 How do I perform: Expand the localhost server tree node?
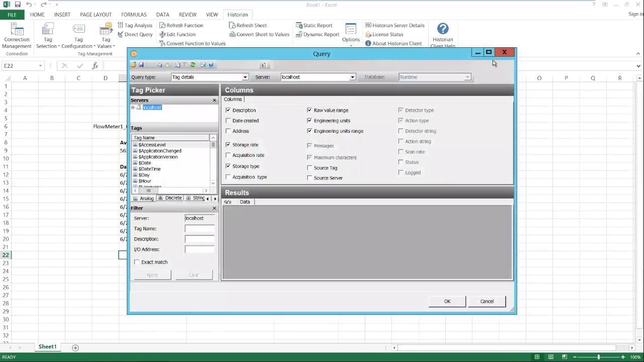pos(133,108)
